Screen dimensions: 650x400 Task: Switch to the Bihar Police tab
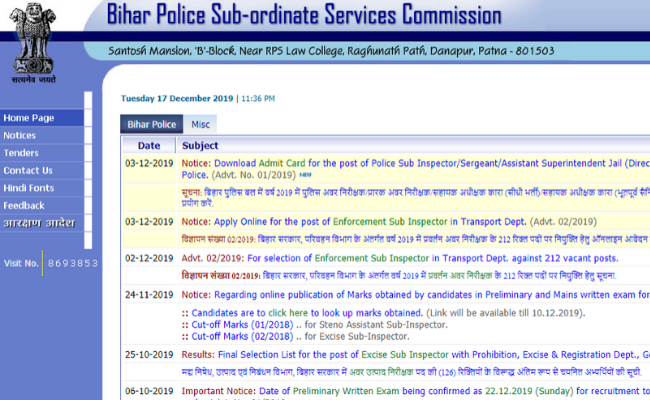[x=150, y=125]
